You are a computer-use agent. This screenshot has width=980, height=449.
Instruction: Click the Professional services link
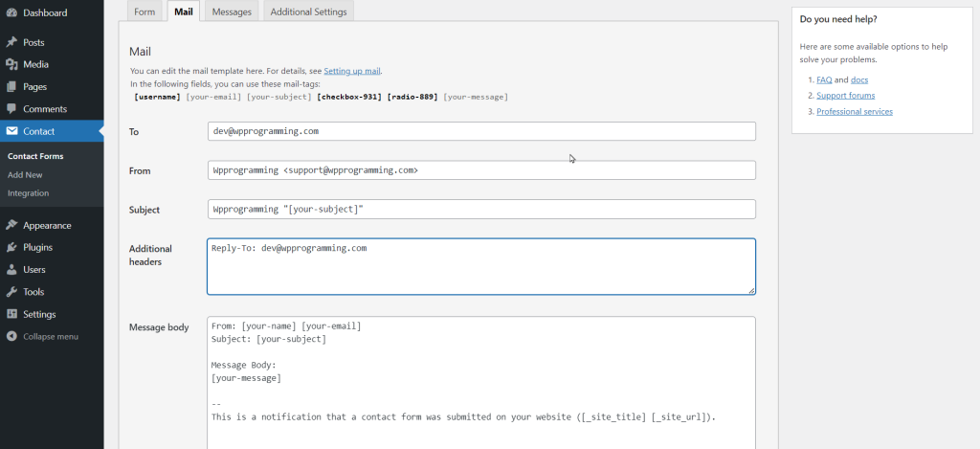(855, 112)
